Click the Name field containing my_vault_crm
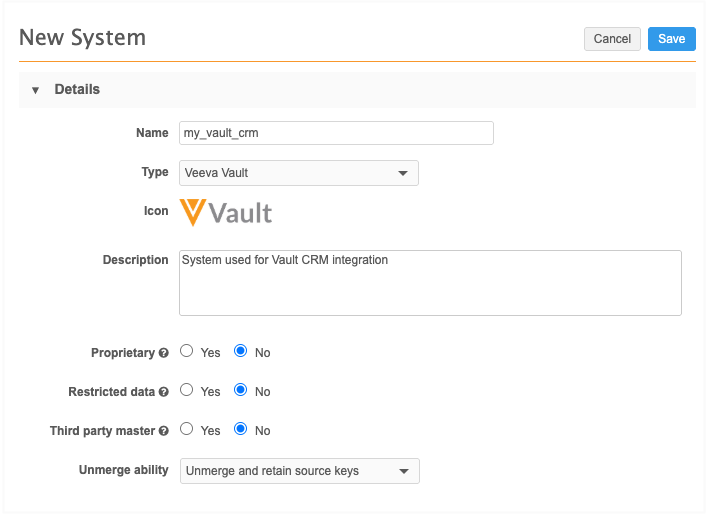Viewport: 710px width, 516px height. 336,133
